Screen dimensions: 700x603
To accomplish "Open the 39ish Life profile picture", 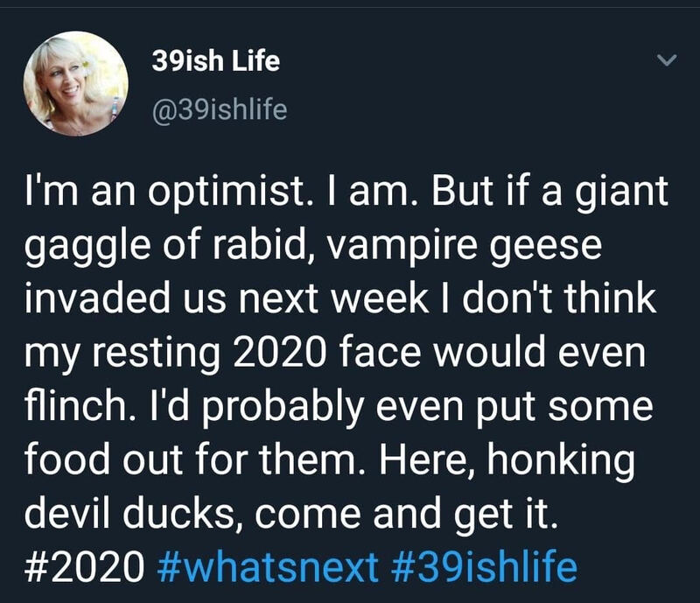I will pos(75,84).
